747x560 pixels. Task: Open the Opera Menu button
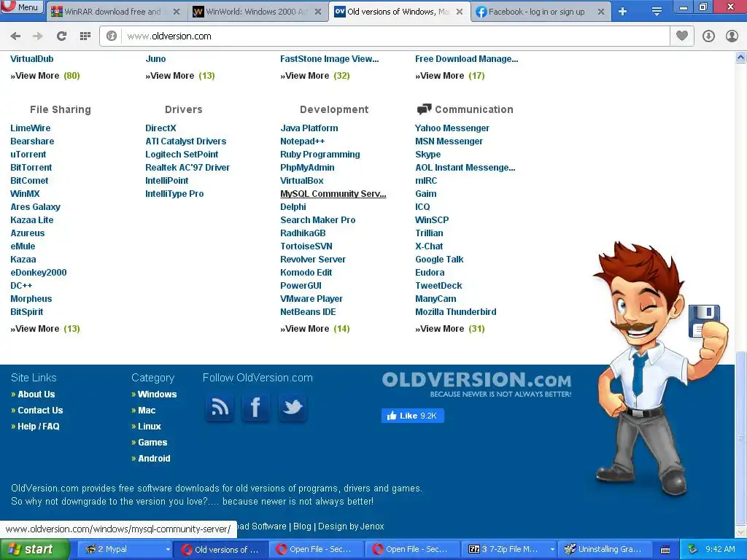tap(22, 7)
